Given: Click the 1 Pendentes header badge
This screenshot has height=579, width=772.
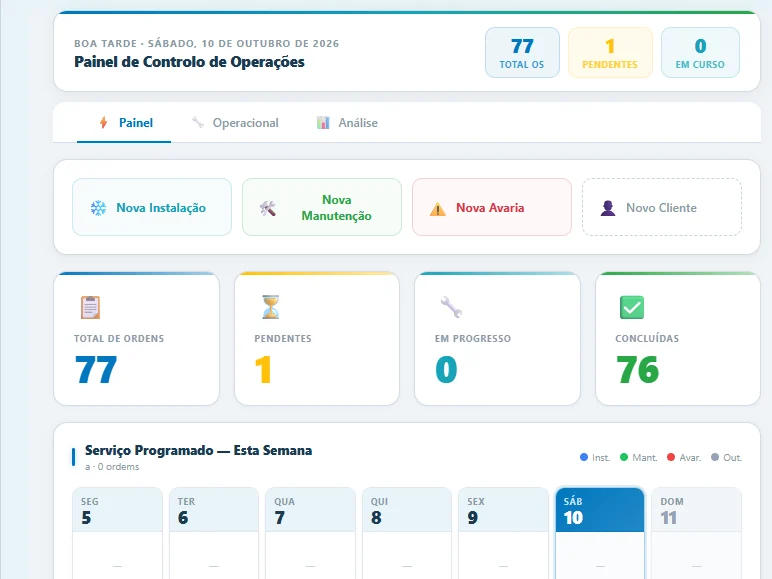Looking at the screenshot, I should pos(611,53).
